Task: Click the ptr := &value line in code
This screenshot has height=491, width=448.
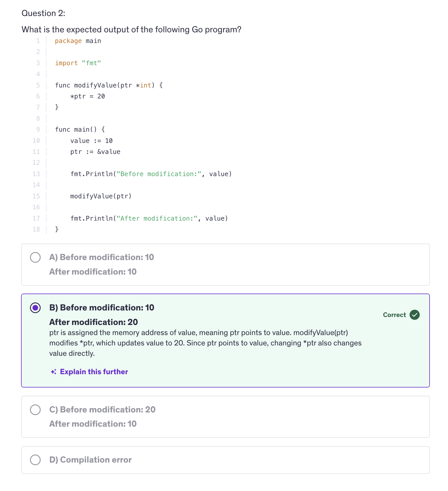Action: [x=96, y=152]
